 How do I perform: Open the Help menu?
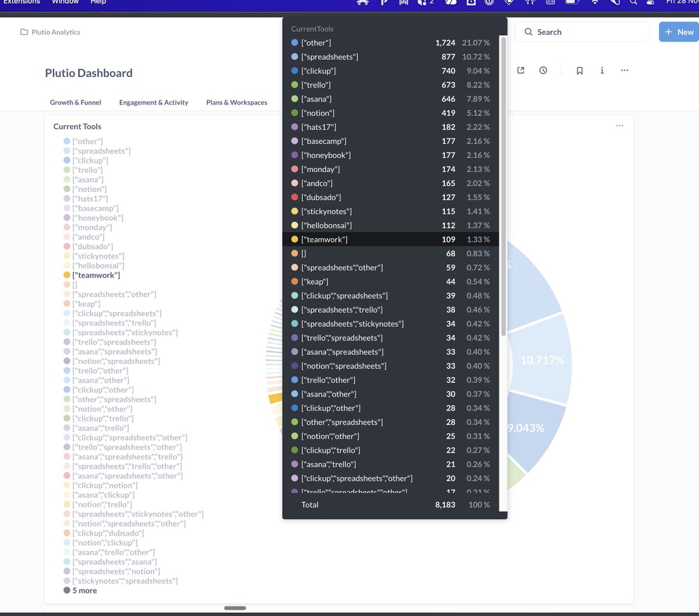point(98,2)
